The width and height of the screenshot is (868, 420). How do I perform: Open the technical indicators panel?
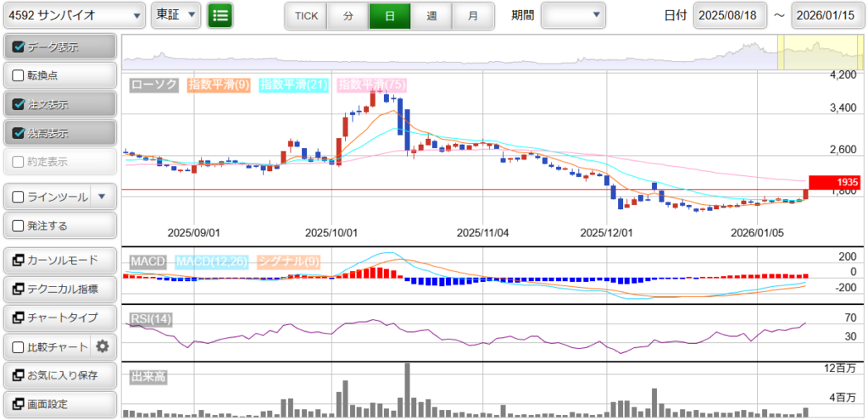coord(59,289)
